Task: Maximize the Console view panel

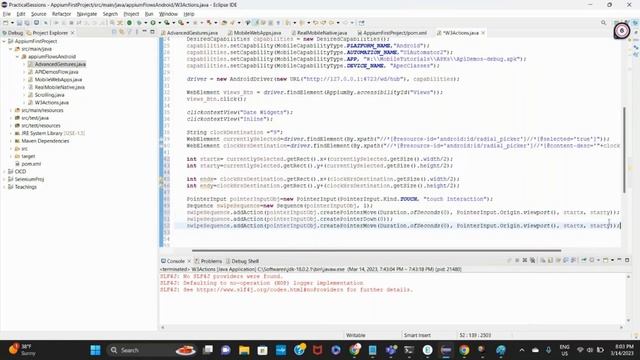Action: point(627,260)
